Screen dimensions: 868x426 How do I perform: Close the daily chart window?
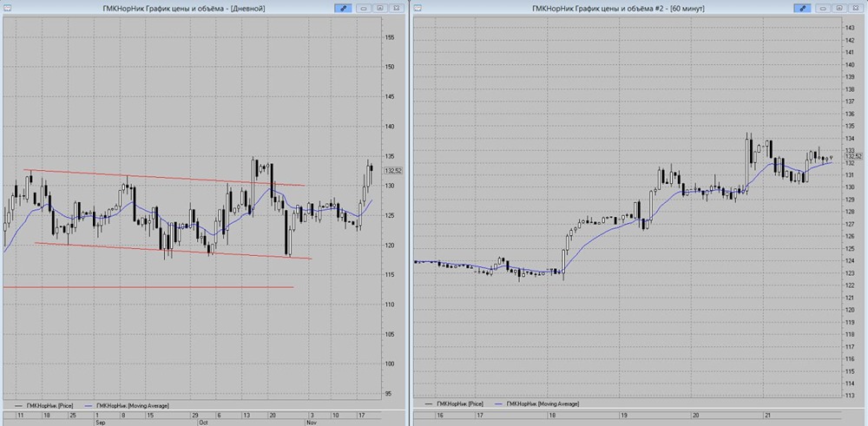pyautogui.click(x=396, y=9)
